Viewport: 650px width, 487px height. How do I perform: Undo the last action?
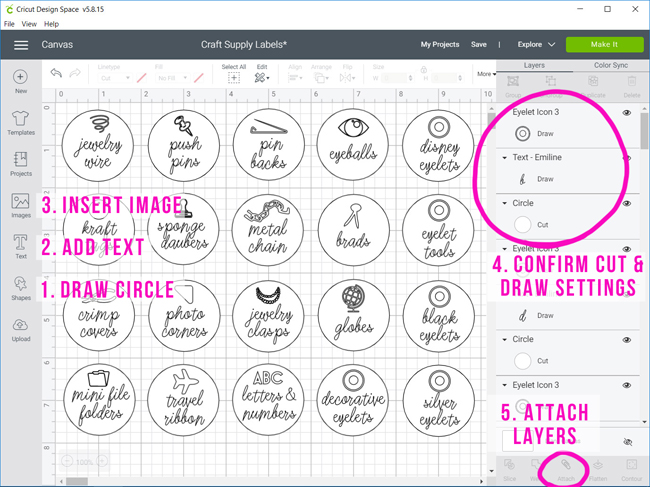[x=56, y=73]
